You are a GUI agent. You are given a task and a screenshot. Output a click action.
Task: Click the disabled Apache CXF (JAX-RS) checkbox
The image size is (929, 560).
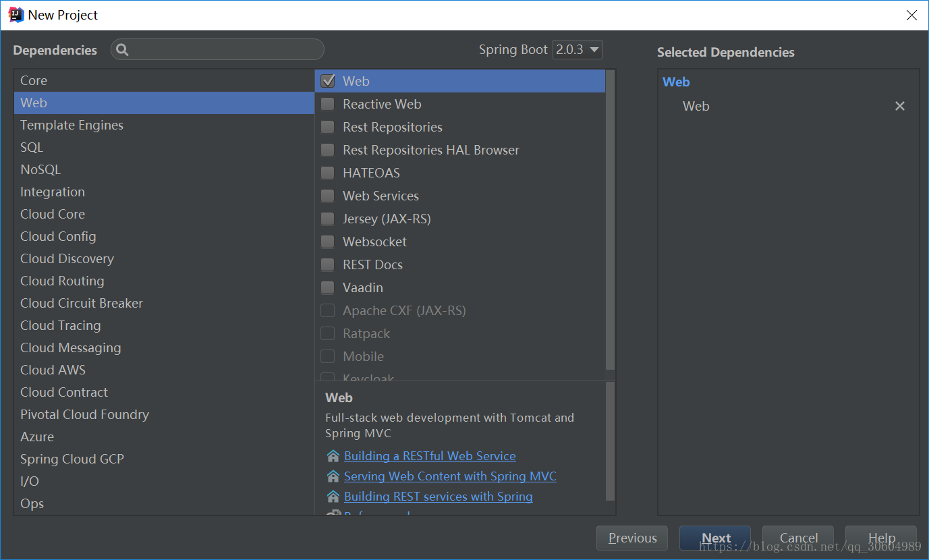point(327,310)
